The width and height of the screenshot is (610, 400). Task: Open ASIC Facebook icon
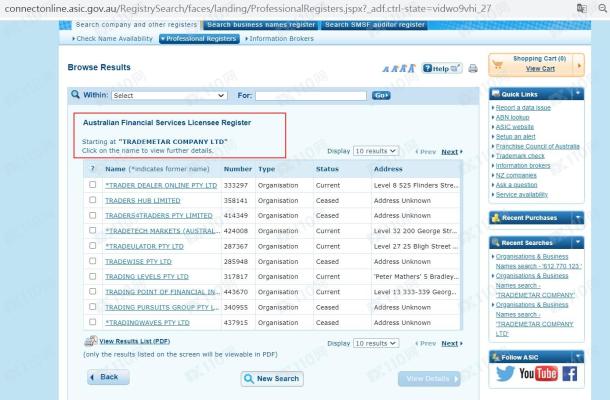click(x=570, y=374)
